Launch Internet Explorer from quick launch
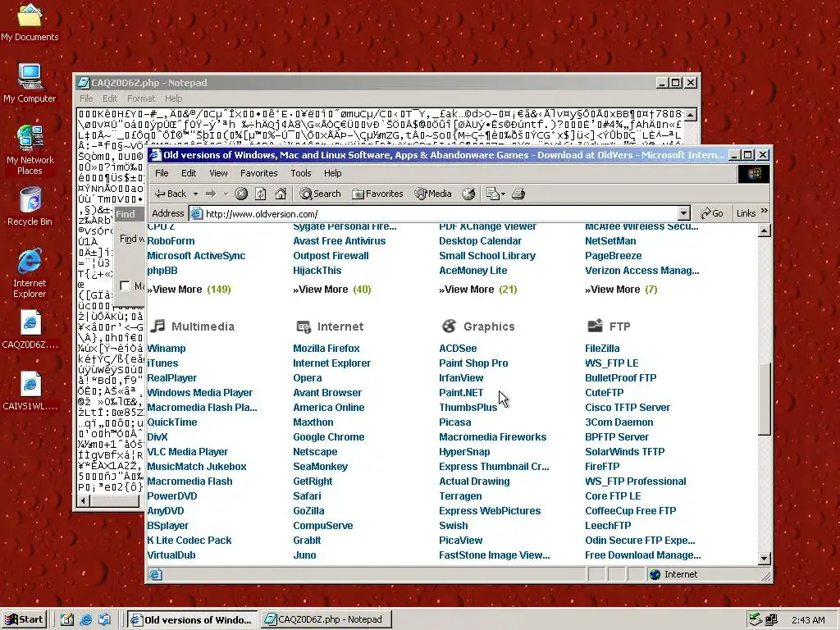Image resolution: width=840 pixels, height=630 pixels. pyautogui.click(x=85, y=620)
